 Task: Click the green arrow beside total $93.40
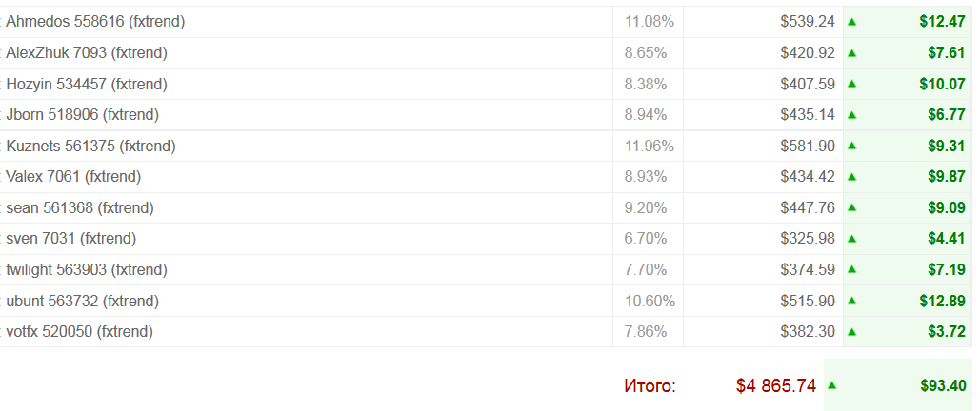coord(831,385)
